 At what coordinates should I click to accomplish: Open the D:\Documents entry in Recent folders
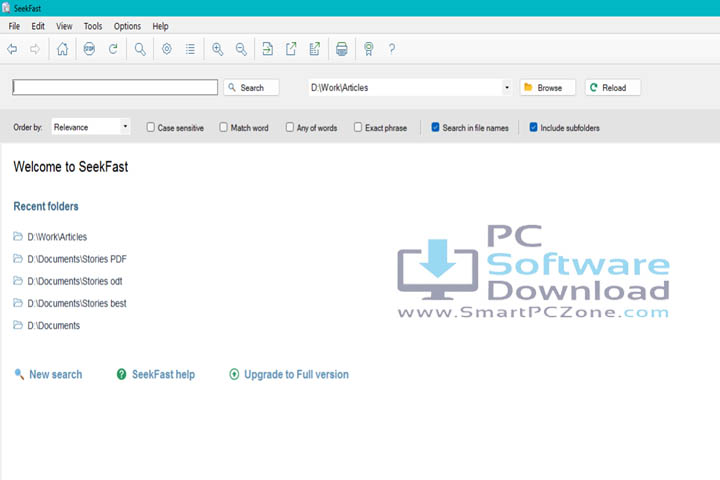53,325
